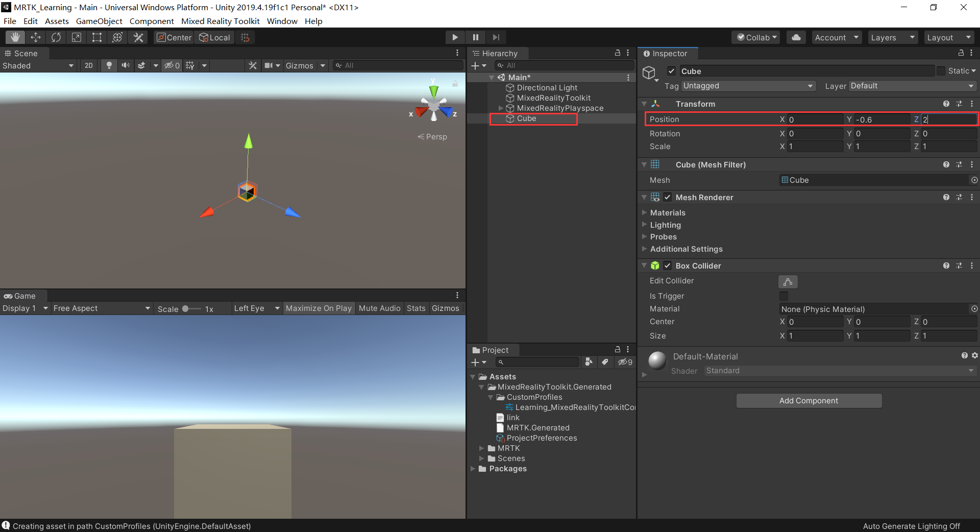Adjust the Game view Scale slider
Image resolution: width=980 pixels, height=532 pixels.
tap(186, 309)
